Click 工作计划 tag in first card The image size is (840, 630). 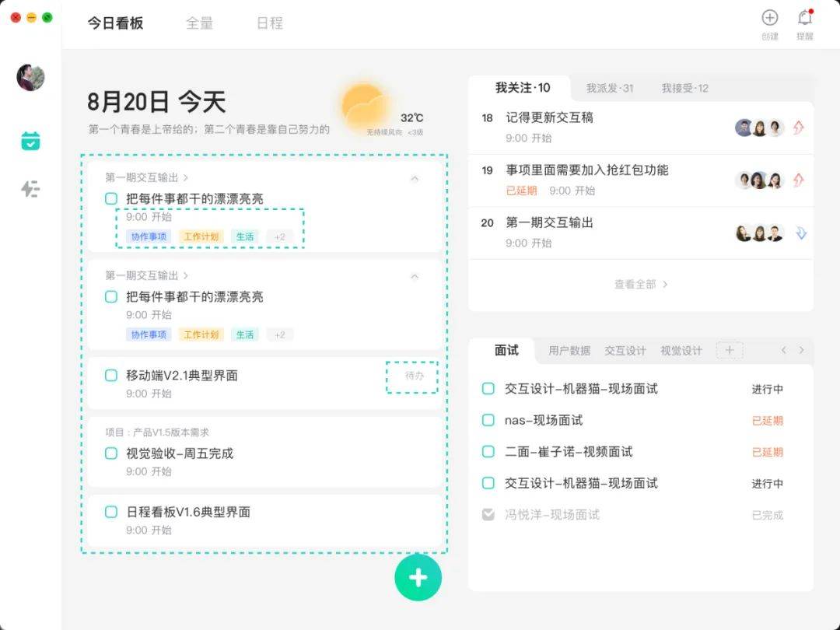pos(201,236)
